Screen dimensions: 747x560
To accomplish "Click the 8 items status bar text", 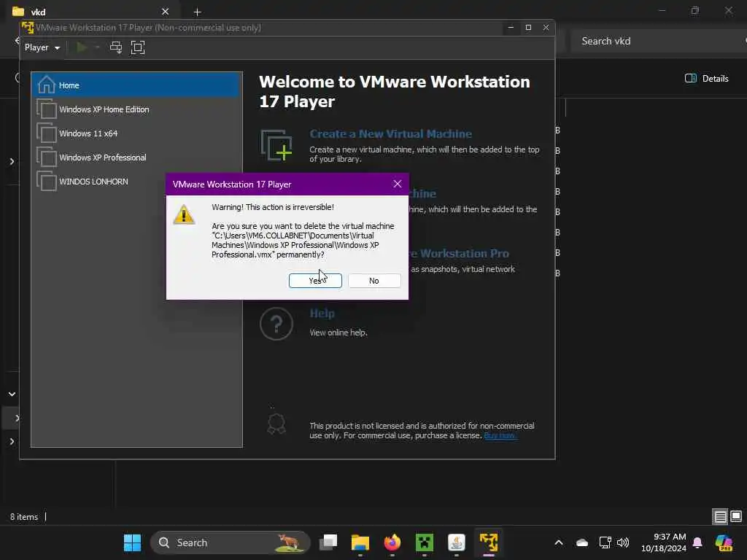I will click(24, 517).
